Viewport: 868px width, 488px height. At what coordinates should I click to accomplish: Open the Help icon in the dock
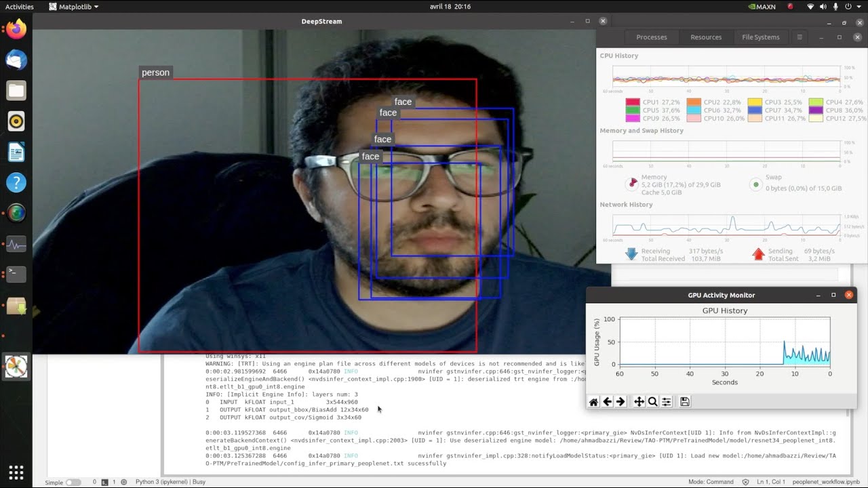16,182
